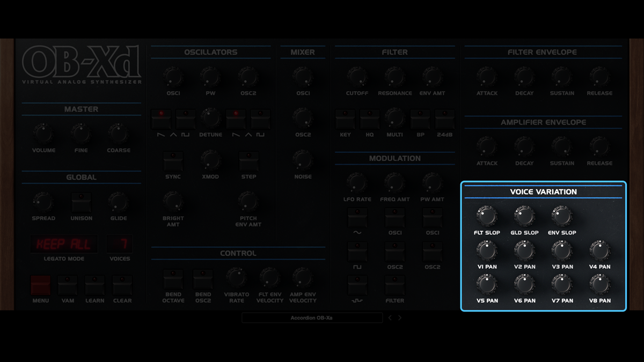
Task: Select the sine LFO shape in Modulation
Action: tap(357, 218)
